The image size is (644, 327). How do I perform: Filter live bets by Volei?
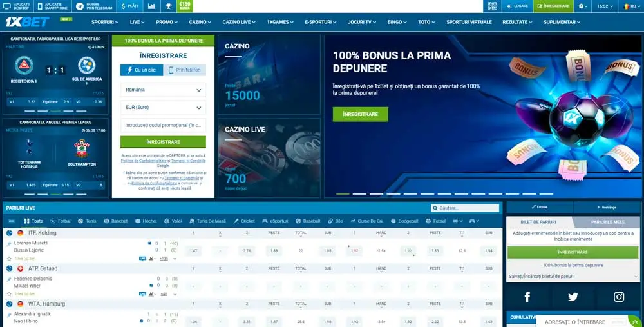(x=173, y=221)
